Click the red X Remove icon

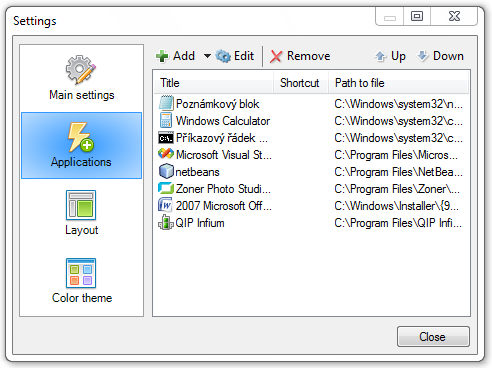click(x=276, y=56)
